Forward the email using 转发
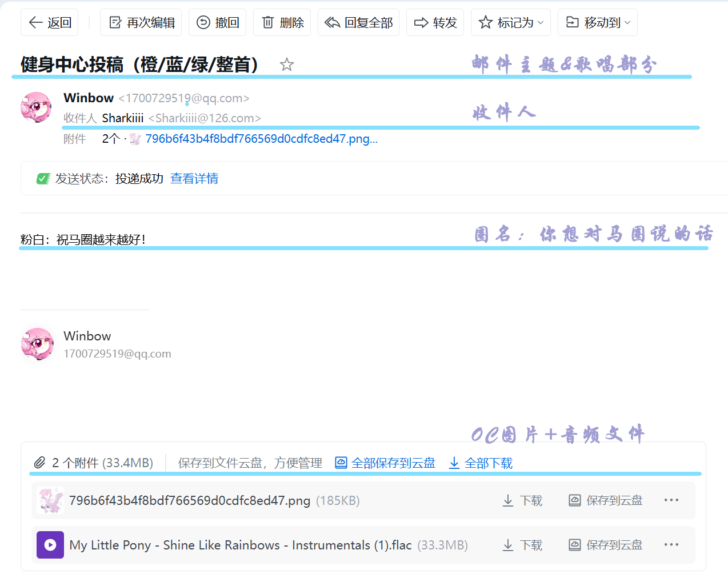This screenshot has height=582, width=728. coord(435,23)
